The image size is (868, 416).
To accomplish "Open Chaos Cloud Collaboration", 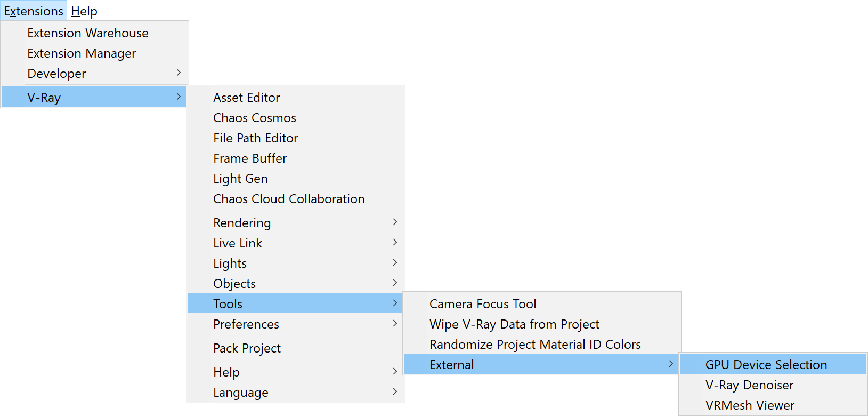I will click(296, 199).
